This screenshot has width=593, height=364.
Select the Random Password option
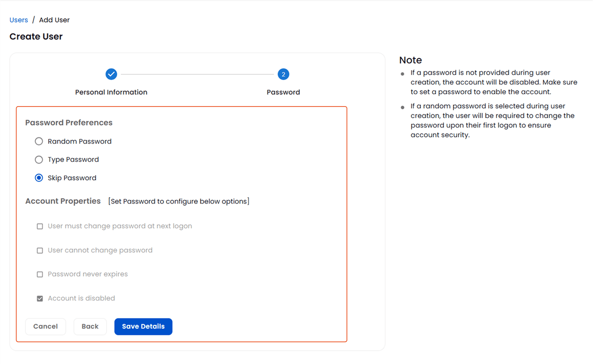tap(39, 141)
